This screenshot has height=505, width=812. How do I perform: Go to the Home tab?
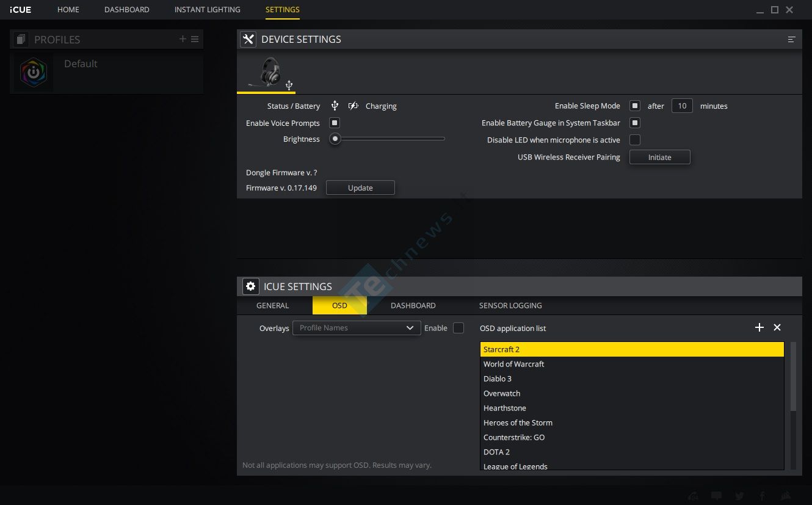coord(68,10)
